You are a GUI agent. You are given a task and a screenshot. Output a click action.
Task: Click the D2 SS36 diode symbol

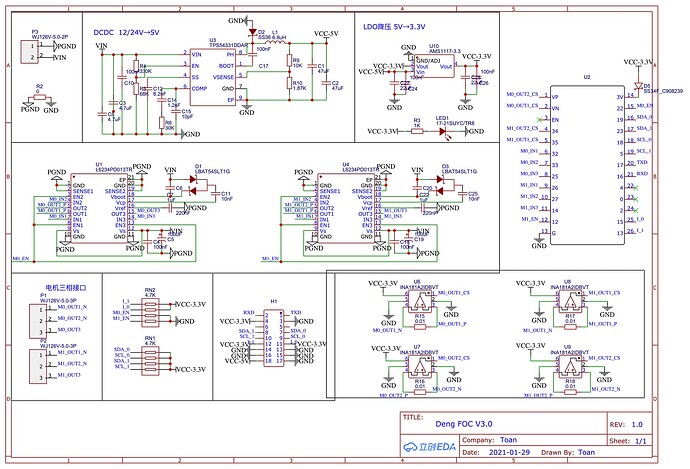(x=252, y=32)
